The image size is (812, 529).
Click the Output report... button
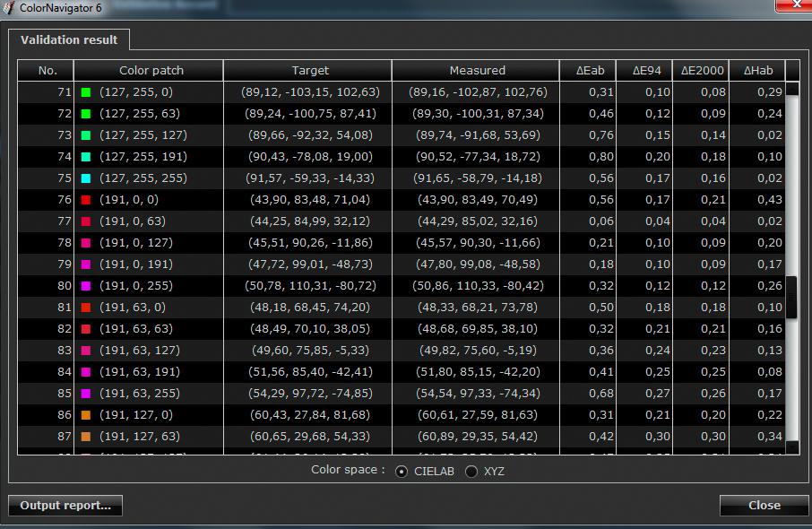pos(65,505)
